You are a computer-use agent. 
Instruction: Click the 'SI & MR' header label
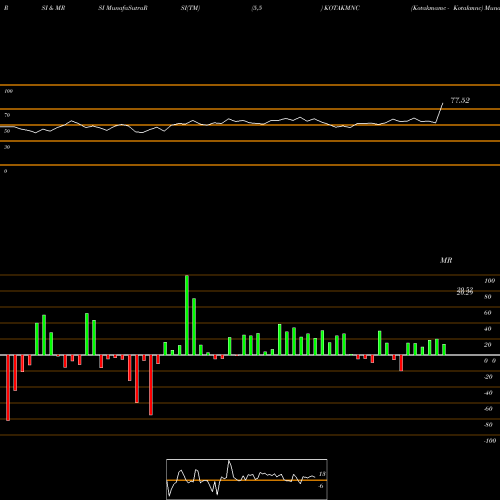[53, 8]
